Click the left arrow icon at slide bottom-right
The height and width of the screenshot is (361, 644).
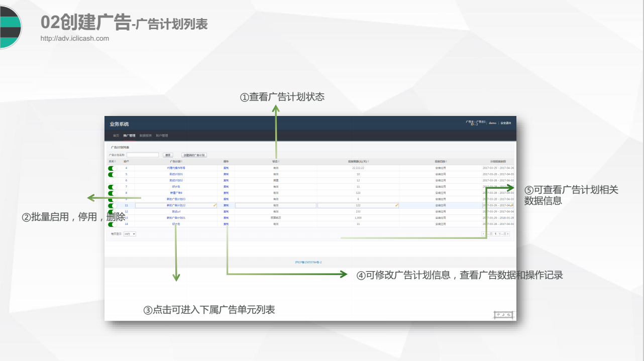tap(498, 315)
